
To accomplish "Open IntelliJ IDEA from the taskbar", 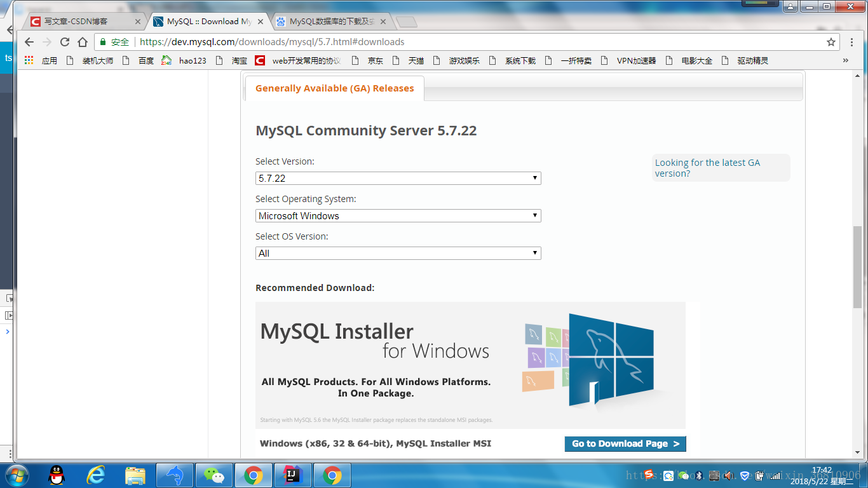I will tap(293, 475).
